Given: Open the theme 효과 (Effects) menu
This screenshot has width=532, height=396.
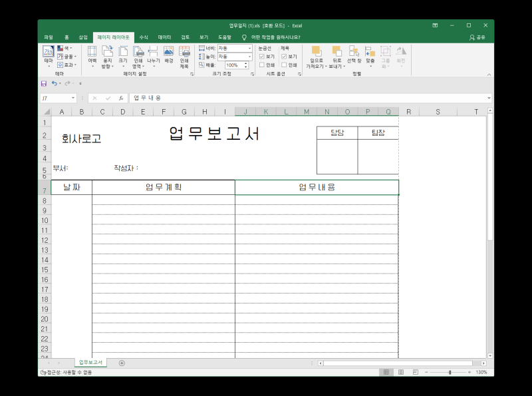Looking at the screenshot, I should point(66,65).
